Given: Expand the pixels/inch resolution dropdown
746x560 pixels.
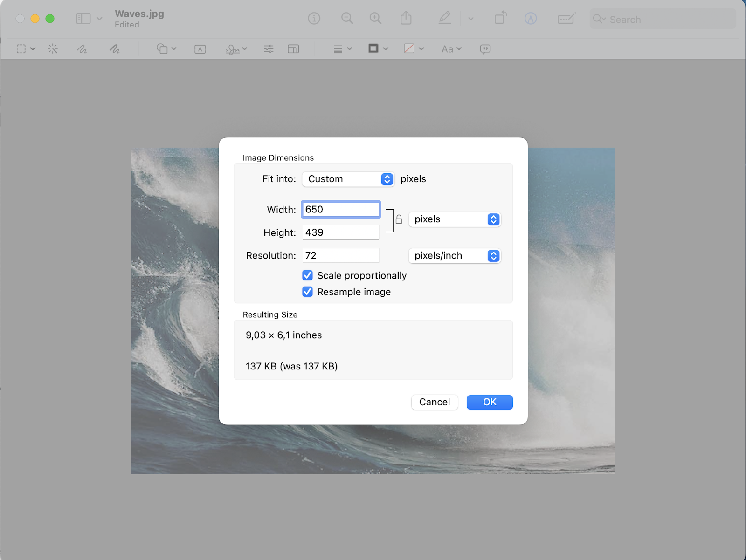Looking at the screenshot, I should (455, 256).
